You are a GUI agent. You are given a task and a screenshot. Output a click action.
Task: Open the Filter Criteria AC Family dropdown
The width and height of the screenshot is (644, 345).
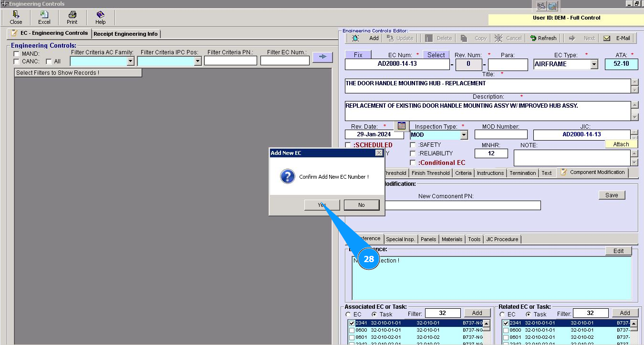[x=130, y=61]
